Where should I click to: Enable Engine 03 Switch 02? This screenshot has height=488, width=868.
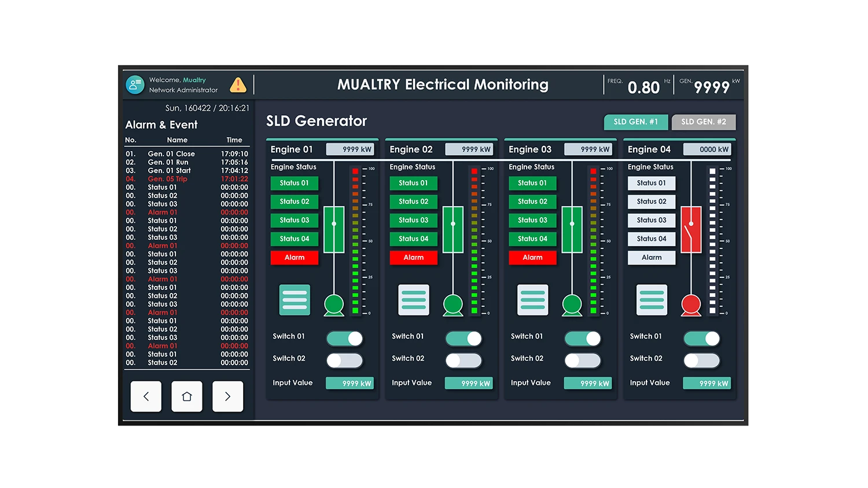[583, 361]
